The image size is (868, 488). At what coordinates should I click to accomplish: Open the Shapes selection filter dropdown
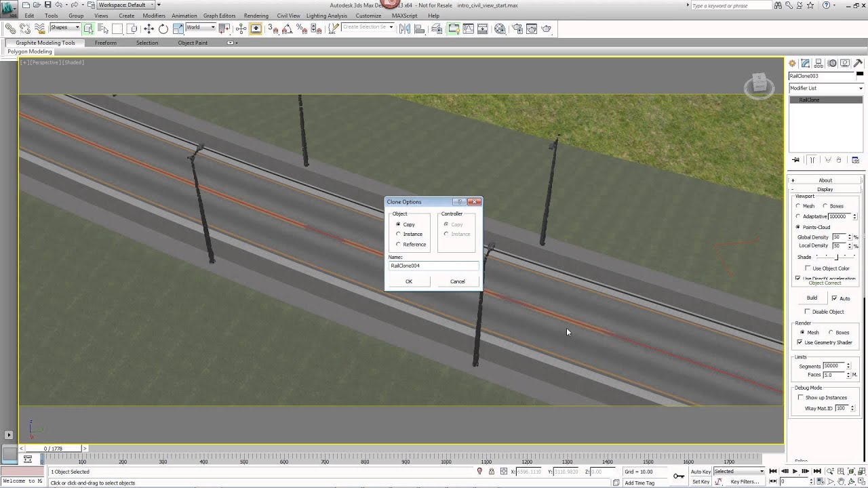64,28
